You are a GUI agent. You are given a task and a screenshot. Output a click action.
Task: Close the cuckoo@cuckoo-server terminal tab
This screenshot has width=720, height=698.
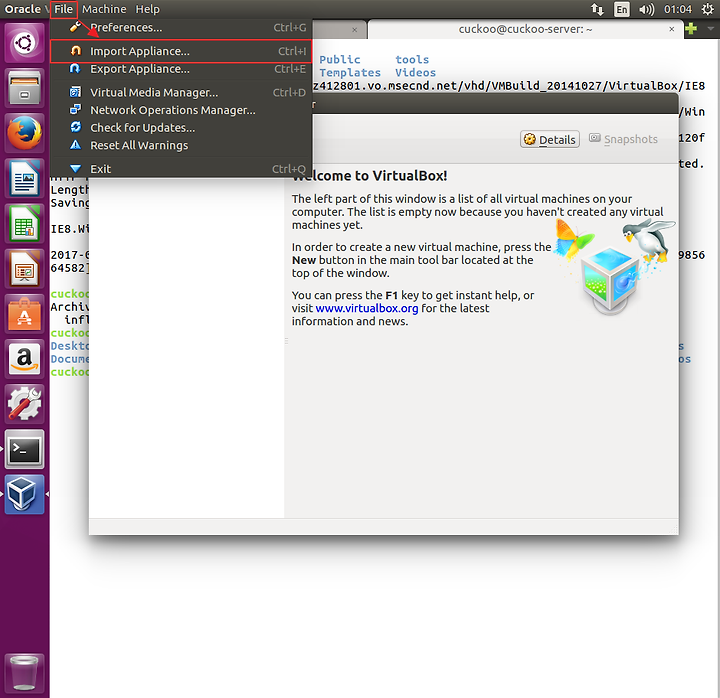tap(672, 29)
